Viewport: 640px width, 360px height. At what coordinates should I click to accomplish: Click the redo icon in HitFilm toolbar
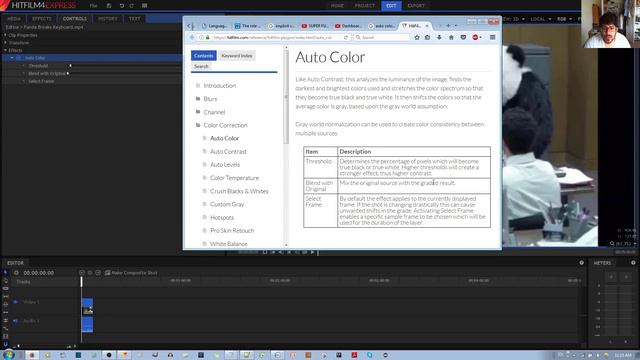tap(131, 6)
